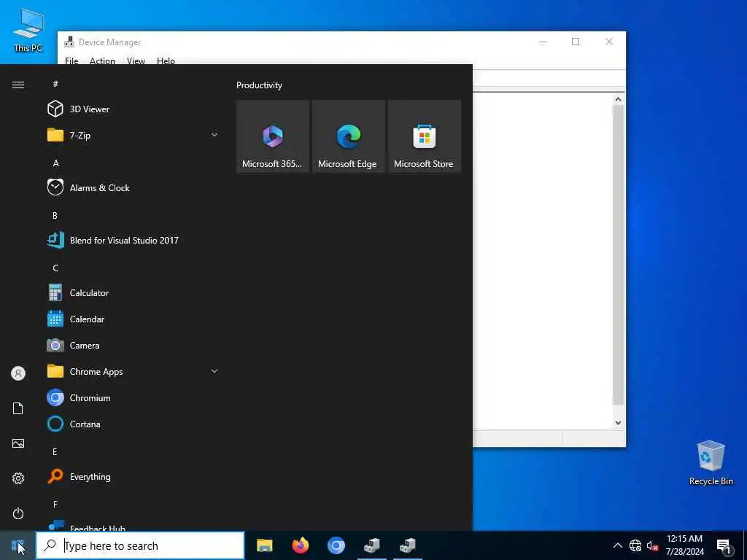Switch to second Device Manager taskbar icon
This screenshot has width=747, height=560.
click(x=408, y=545)
